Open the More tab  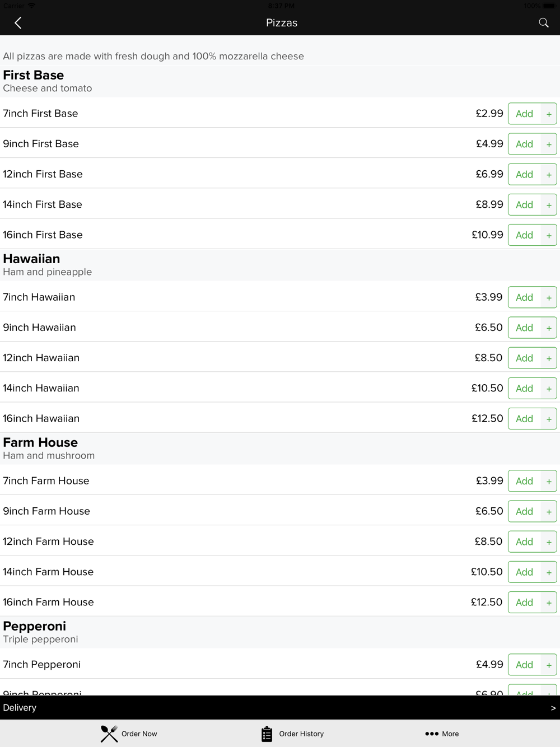442,734
